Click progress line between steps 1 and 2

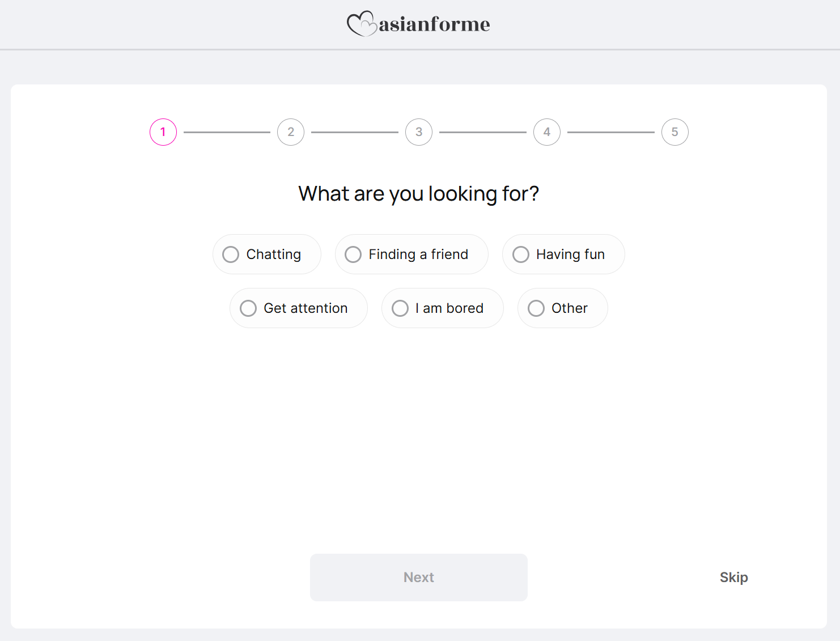(227, 132)
